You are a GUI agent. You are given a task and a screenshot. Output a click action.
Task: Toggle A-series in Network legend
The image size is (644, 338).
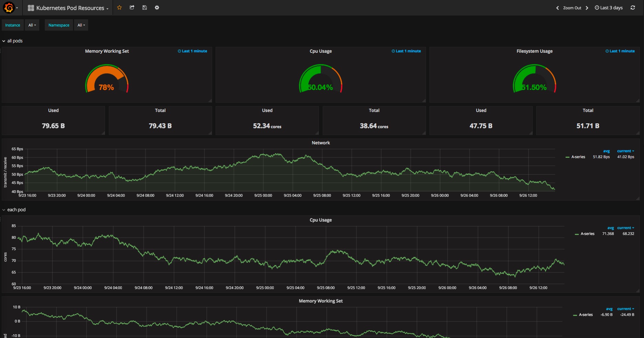tap(578, 157)
